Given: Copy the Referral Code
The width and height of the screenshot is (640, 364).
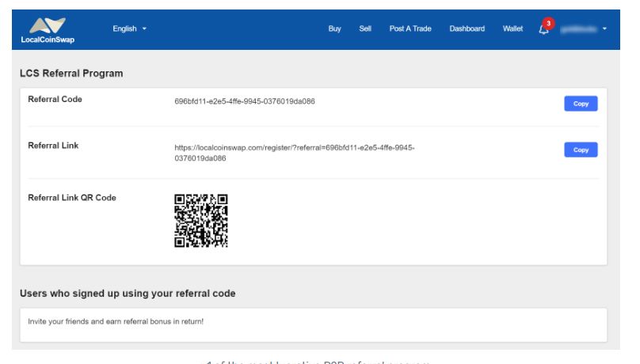Looking at the screenshot, I should pos(581,104).
